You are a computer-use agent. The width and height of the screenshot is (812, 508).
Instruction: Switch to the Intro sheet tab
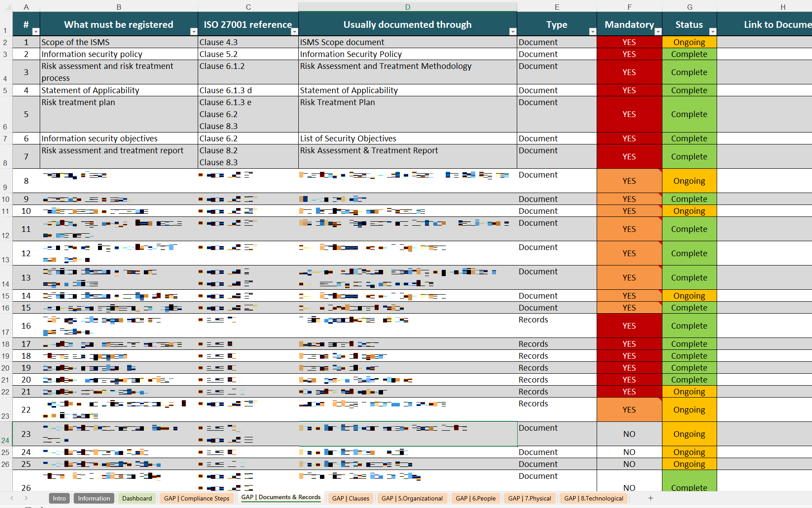coord(59,498)
